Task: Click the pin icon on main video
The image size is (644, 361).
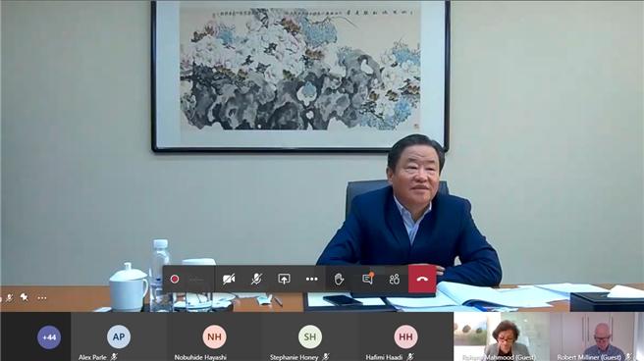Action: click(25, 297)
